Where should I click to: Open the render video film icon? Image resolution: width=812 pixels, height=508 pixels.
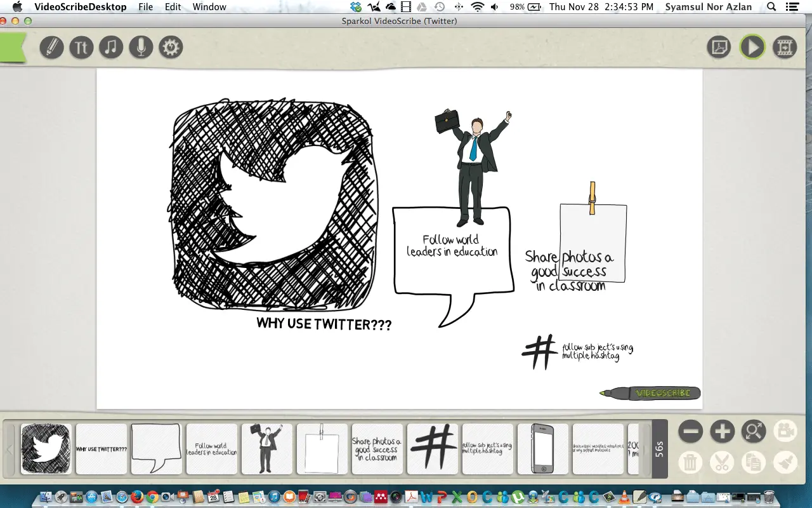[x=785, y=48]
